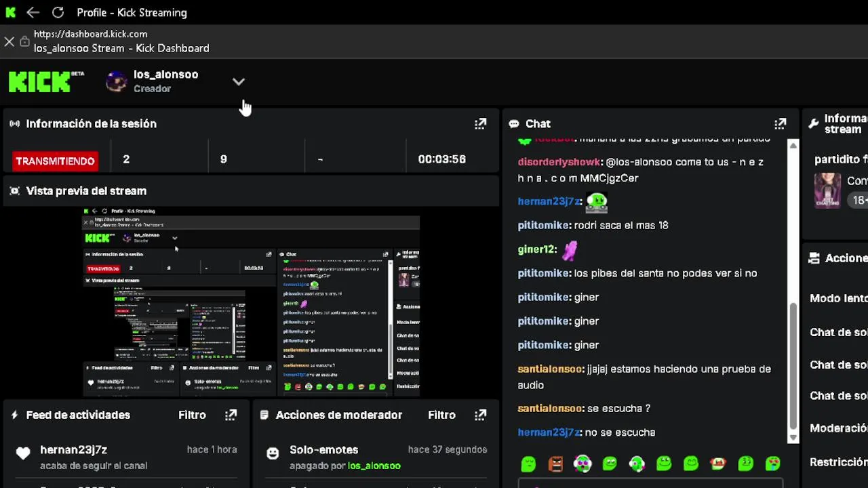Viewport: 868px width, 488px height.
Task: Click the 00:03:56 stream timer
Action: tap(441, 159)
